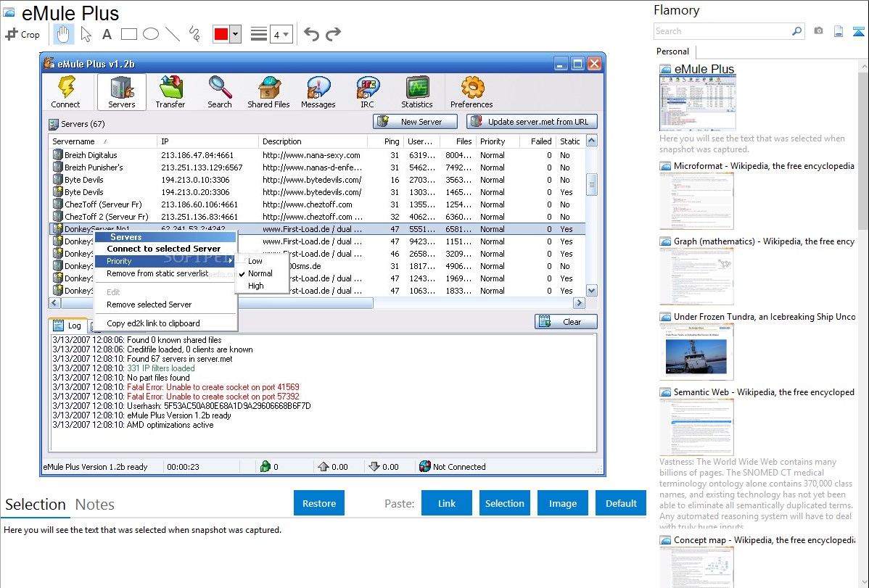Click the Flamory search magnifier icon
Screen dimensions: 869x588
[797, 31]
